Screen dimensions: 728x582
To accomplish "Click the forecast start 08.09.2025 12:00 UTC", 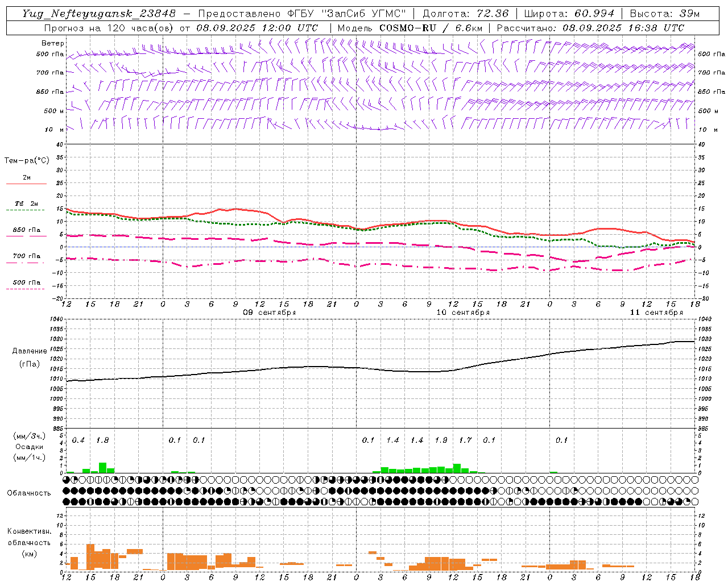I will pos(257,28).
